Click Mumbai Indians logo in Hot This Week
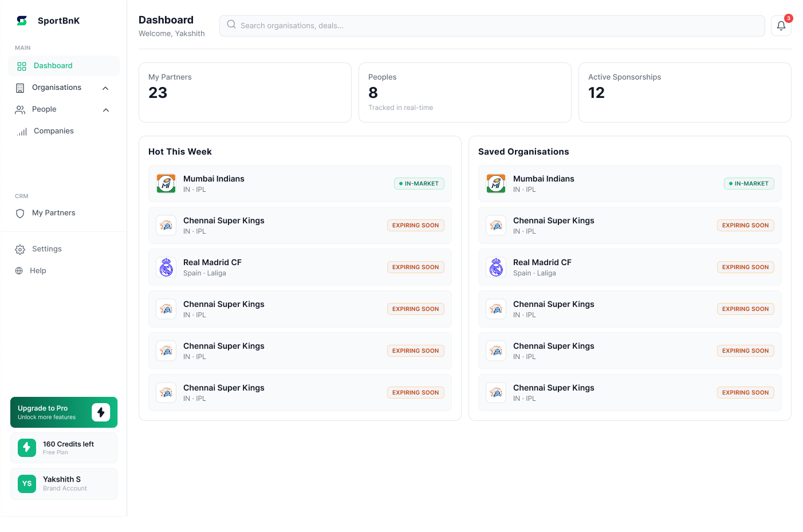The height and width of the screenshot is (532, 803). [166, 184]
